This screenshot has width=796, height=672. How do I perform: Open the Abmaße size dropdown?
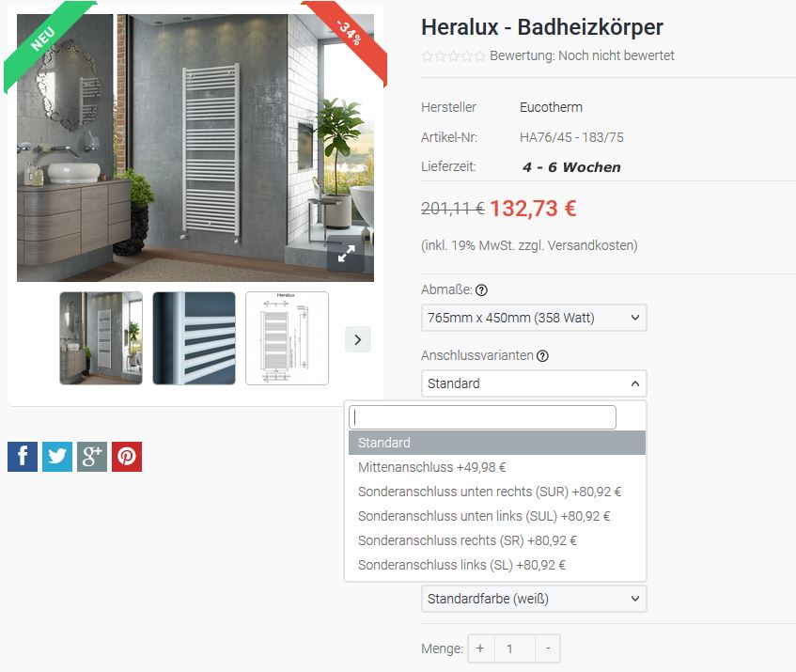(534, 318)
